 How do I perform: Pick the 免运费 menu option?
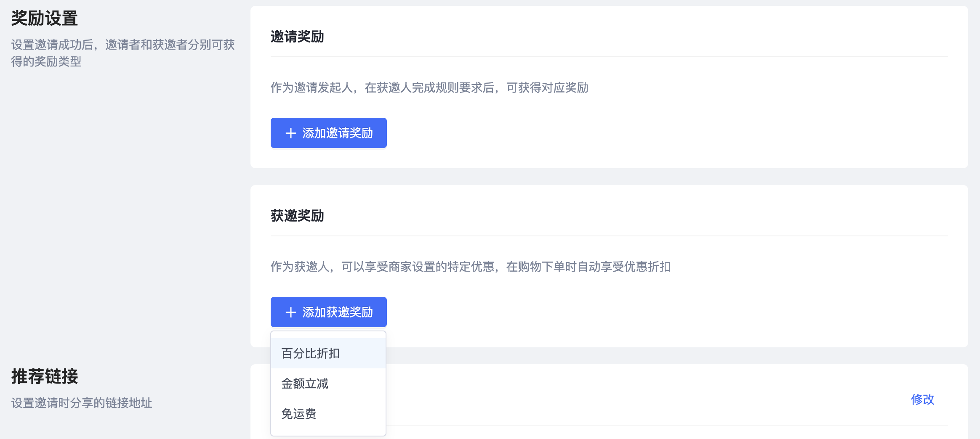[x=299, y=414]
